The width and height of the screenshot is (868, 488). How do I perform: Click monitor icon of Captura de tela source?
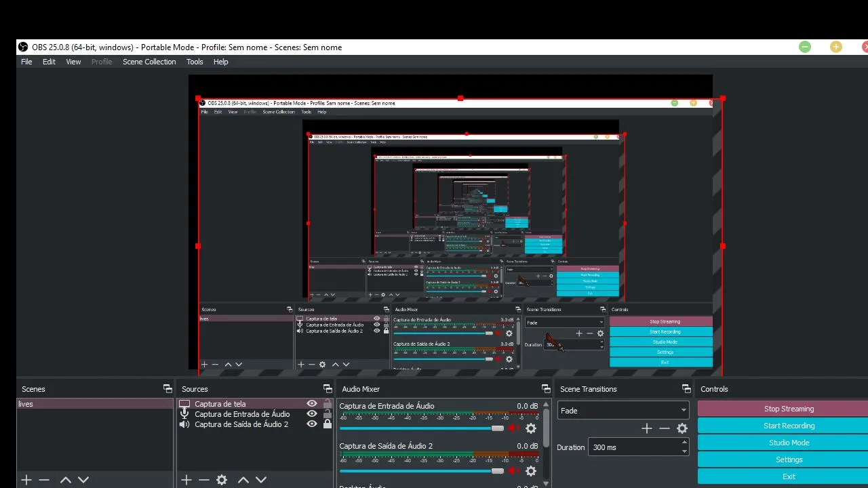pos(184,404)
